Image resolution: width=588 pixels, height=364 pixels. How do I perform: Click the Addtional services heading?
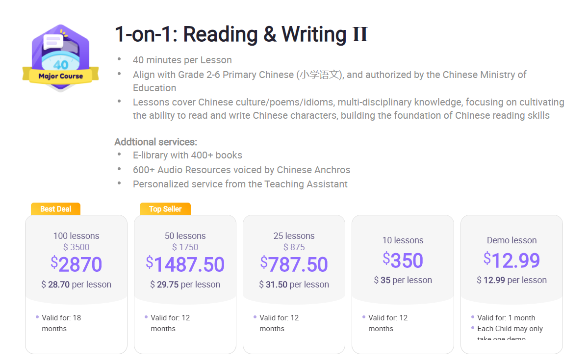[x=155, y=142]
